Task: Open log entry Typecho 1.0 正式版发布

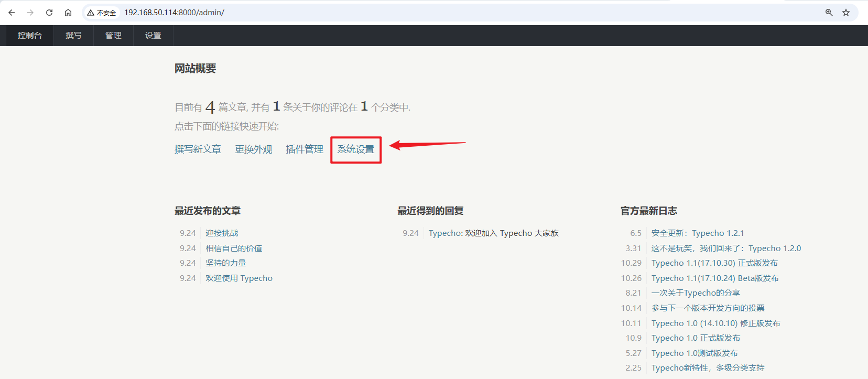Action: (x=696, y=338)
